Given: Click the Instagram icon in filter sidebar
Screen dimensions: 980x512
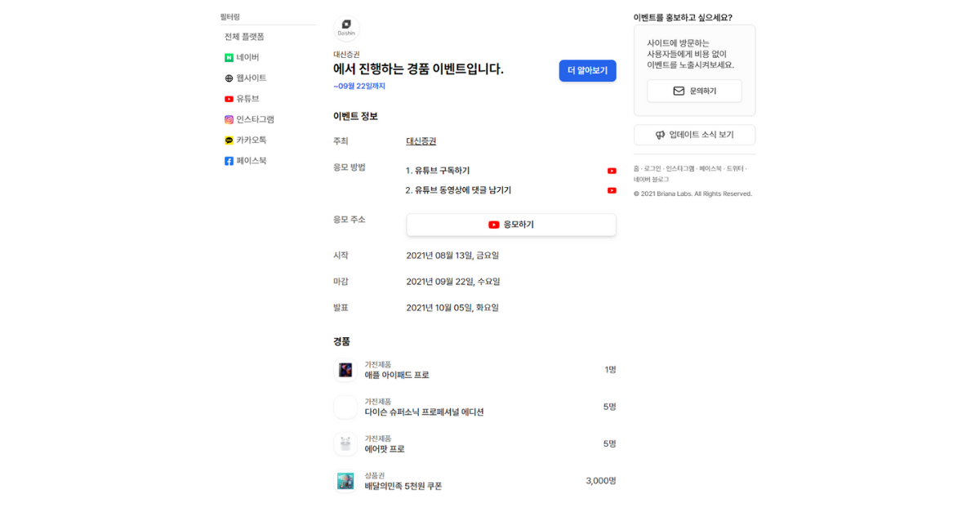Looking at the screenshot, I should tap(229, 119).
